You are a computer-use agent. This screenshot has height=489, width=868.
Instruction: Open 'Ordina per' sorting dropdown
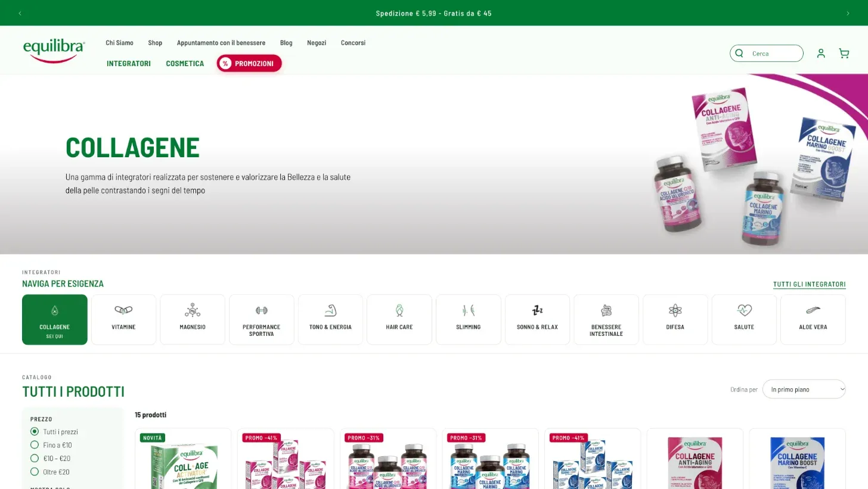(x=804, y=390)
